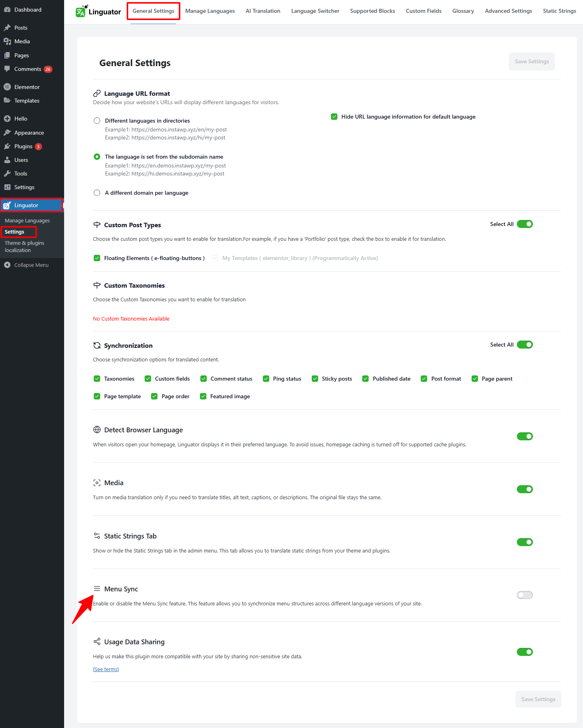
Task: Open the See terms link
Action: pyautogui.click(x=106, y=669)
